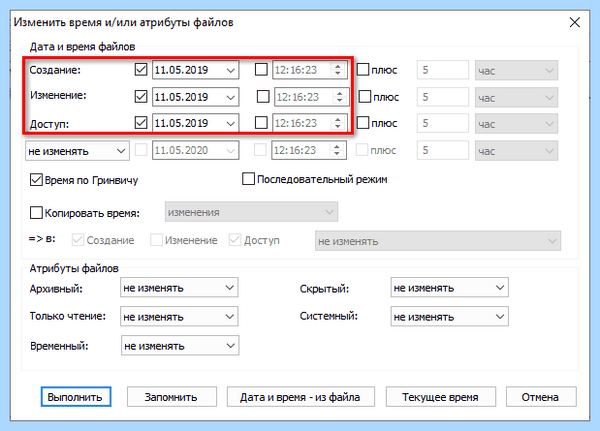
Task: Click the Текущее время button
Action: tap(440, 397)
